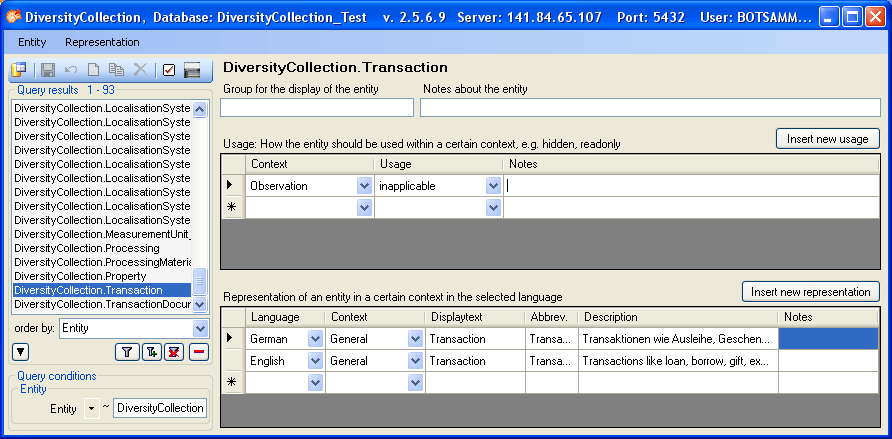Click Insert new representation button

point(811,292)
